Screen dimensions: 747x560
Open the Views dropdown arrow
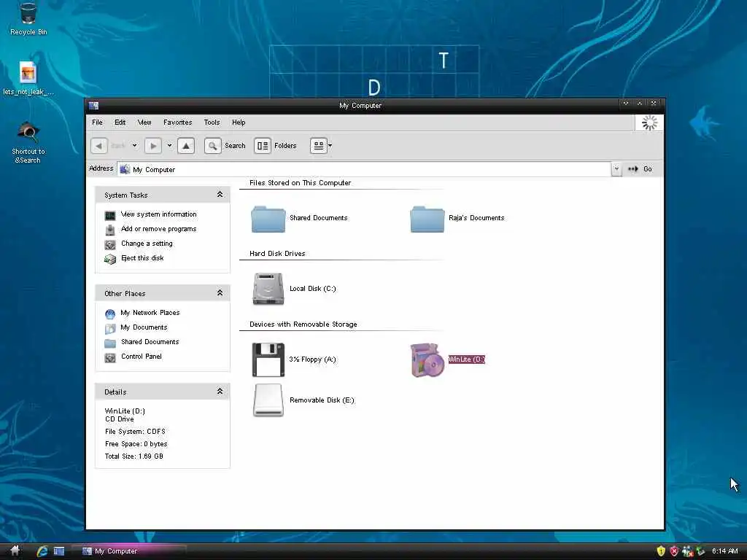[330, 146]
